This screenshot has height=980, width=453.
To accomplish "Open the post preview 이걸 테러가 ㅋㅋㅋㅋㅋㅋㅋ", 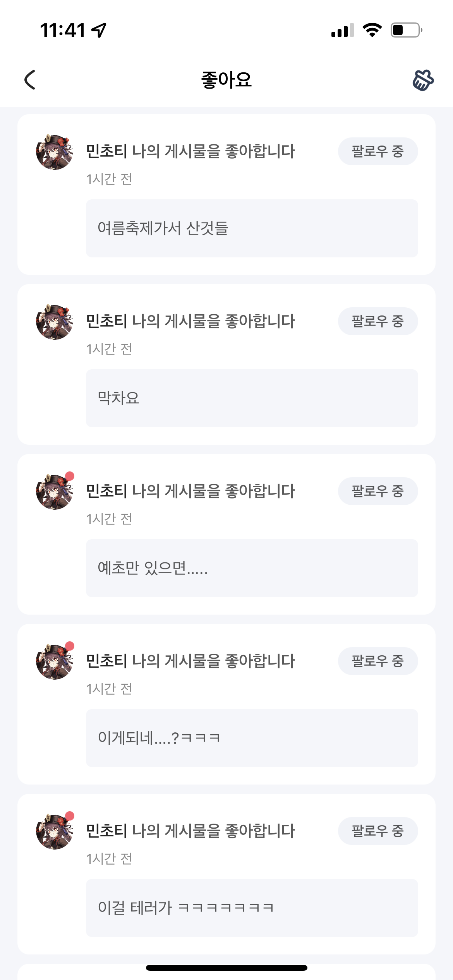I will point(252,908).
